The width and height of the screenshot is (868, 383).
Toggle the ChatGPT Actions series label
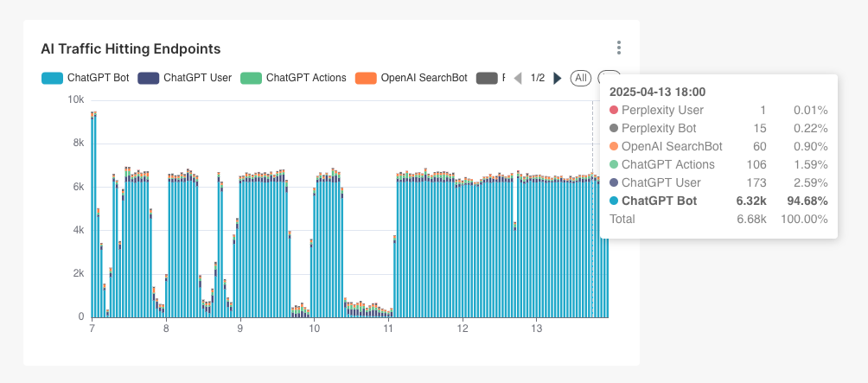coord(306,78)
